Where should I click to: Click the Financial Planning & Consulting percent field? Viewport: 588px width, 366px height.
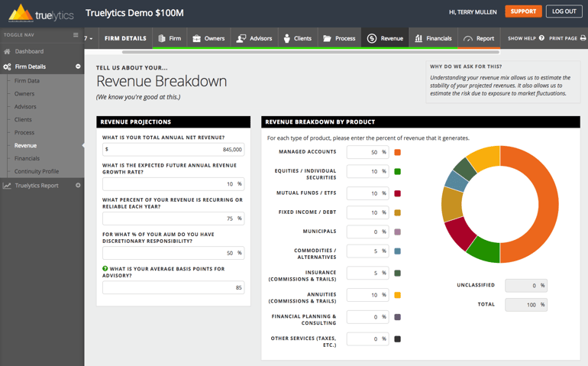click(x=367, y=317)
